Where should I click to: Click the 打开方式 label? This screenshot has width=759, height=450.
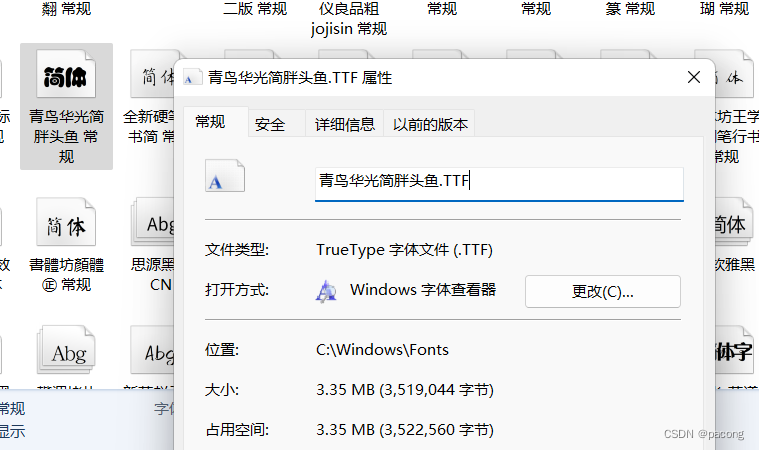[x=237, y=290]
